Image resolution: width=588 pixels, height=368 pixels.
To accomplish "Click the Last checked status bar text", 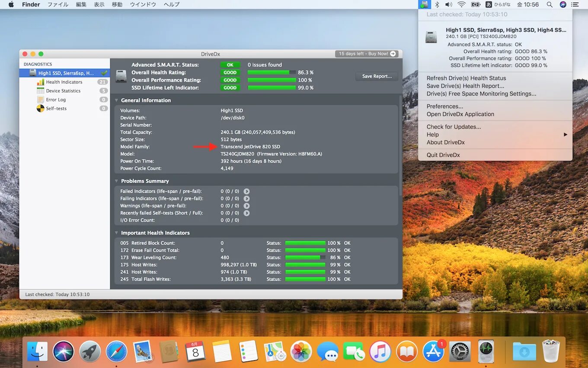I will tap(58, 294).
